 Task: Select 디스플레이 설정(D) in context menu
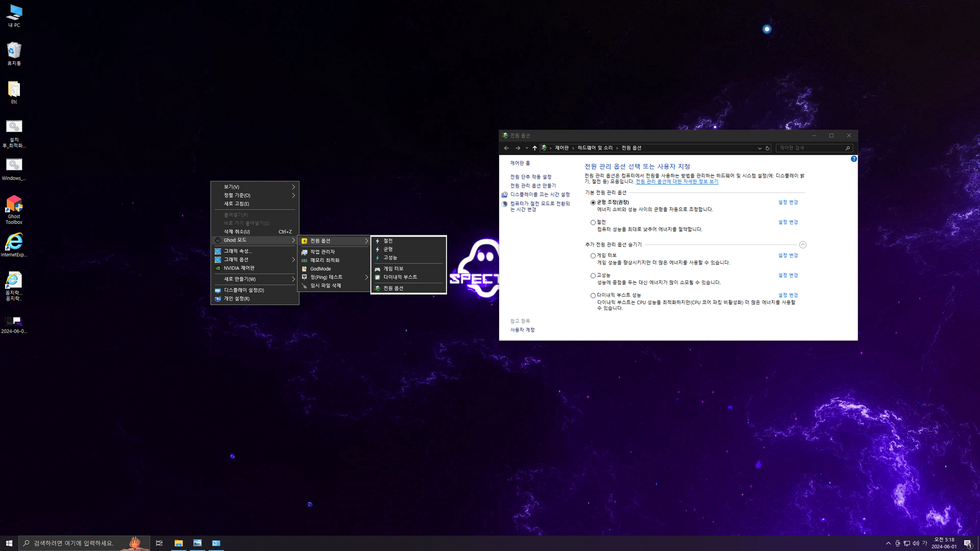[244, 290]
